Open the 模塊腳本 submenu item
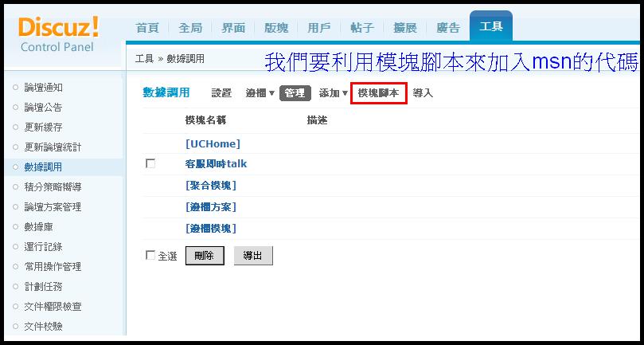Screen dimensions: 644x345 [379, 93]
